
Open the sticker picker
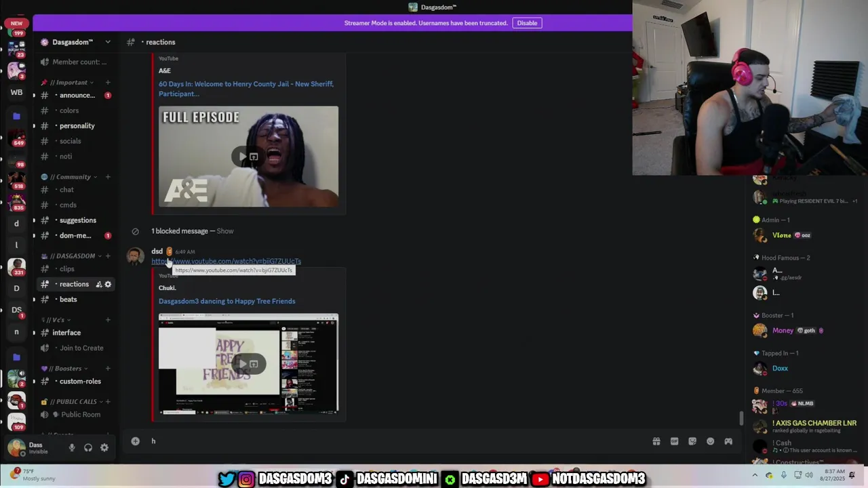click(x=692, y=441)
